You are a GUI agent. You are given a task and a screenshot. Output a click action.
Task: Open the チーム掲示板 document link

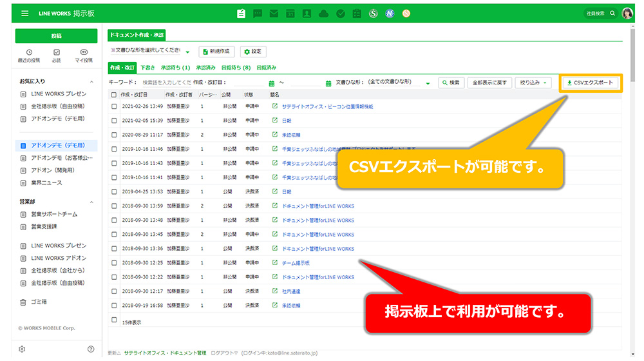[296, 263]
